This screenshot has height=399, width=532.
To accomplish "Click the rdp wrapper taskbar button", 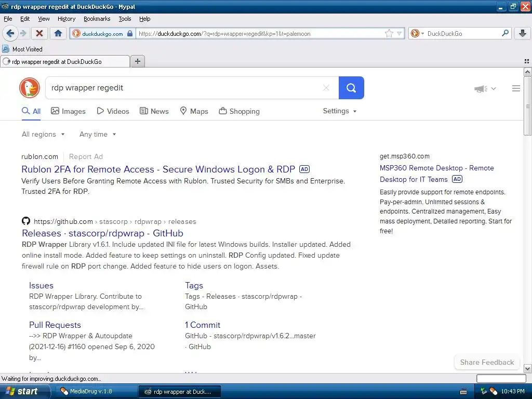I will coord(180,392).
